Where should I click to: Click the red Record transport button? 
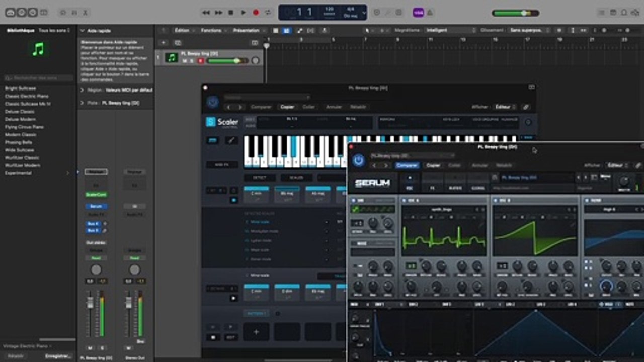tap(256, 13)
